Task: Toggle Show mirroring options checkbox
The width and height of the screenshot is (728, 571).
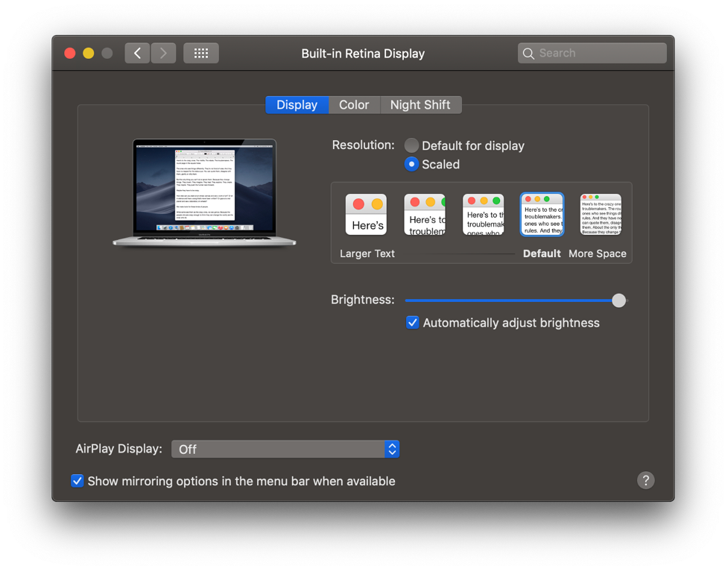Action: [x=77, y=481]
